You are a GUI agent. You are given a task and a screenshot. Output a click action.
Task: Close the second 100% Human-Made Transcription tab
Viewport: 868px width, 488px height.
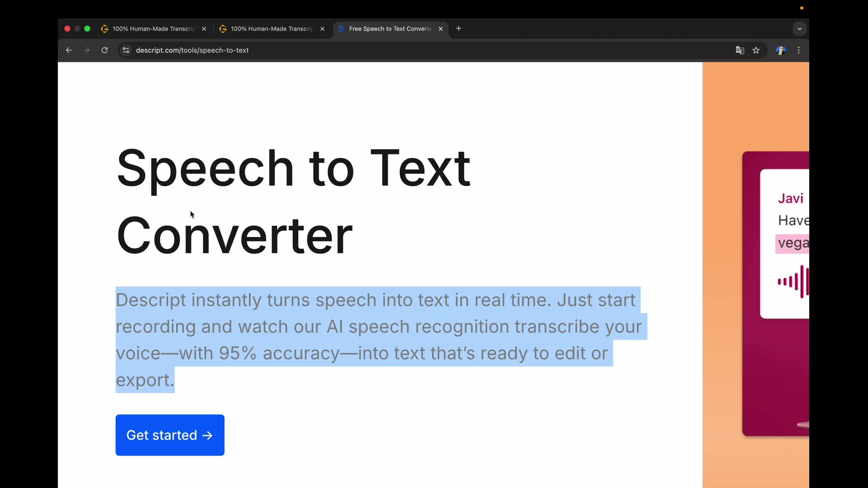point(322,28)
